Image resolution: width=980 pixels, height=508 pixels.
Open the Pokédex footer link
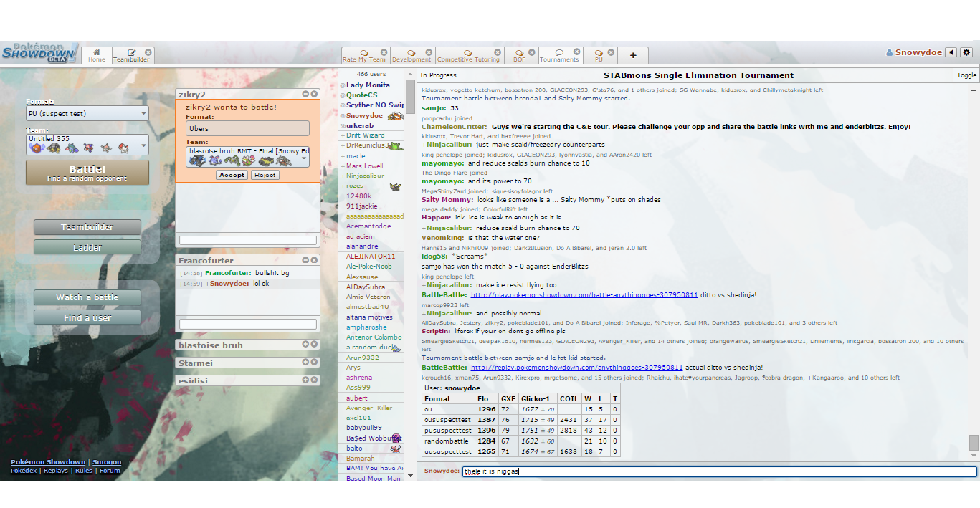(24, 471)
